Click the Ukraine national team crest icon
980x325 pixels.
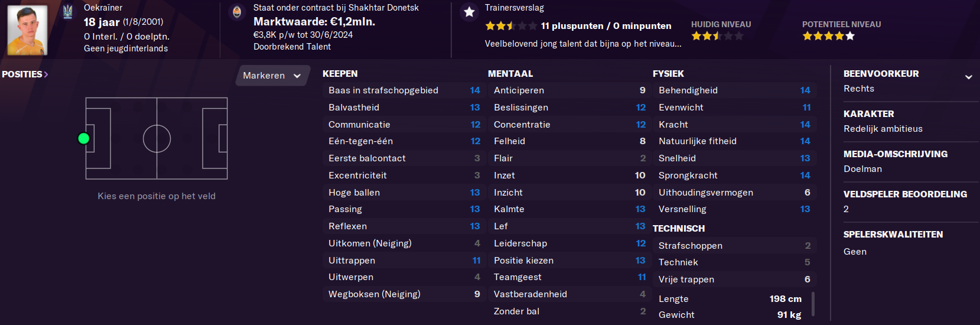point(68,11)
